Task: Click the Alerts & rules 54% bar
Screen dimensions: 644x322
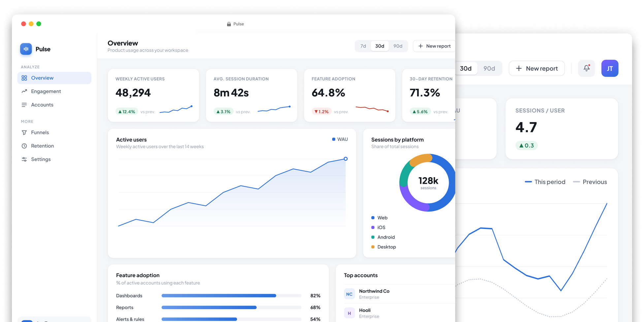Action: pos(231,319)
